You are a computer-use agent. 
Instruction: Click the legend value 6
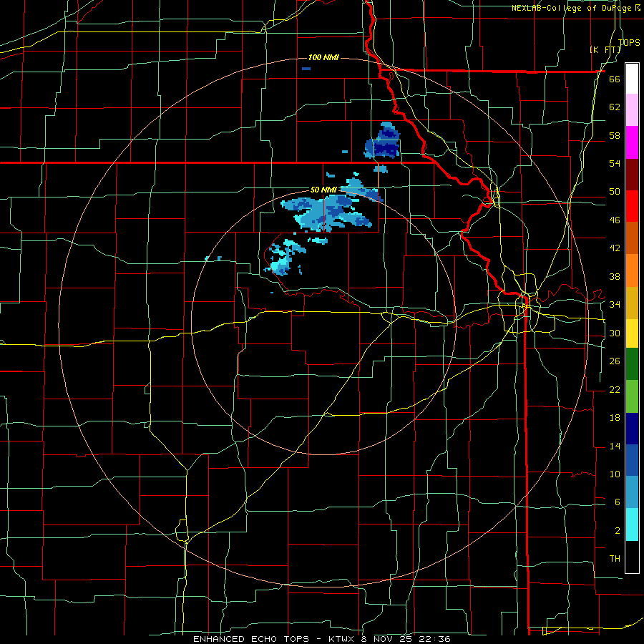(617, 502)
